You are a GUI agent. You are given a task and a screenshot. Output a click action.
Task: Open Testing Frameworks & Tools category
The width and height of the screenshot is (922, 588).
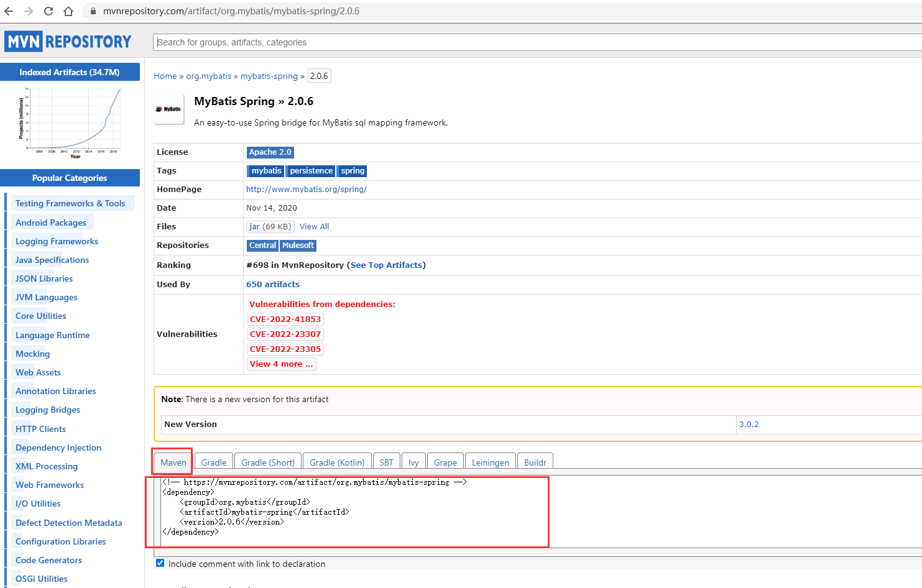click(x=70, y=203)
